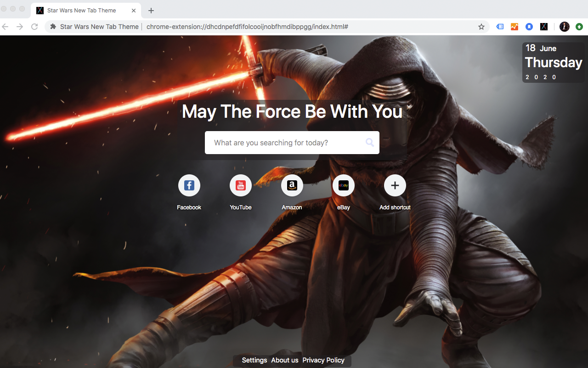Go forward to the next page
The height and width of the screenshot is (368, 588).
[x=20, y=27]
